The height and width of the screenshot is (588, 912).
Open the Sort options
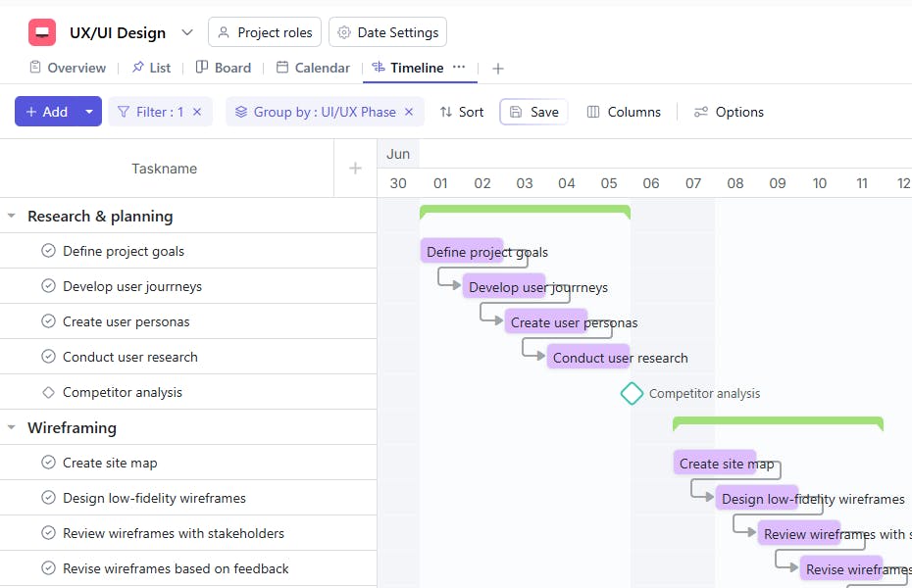(x=461, y=112)
